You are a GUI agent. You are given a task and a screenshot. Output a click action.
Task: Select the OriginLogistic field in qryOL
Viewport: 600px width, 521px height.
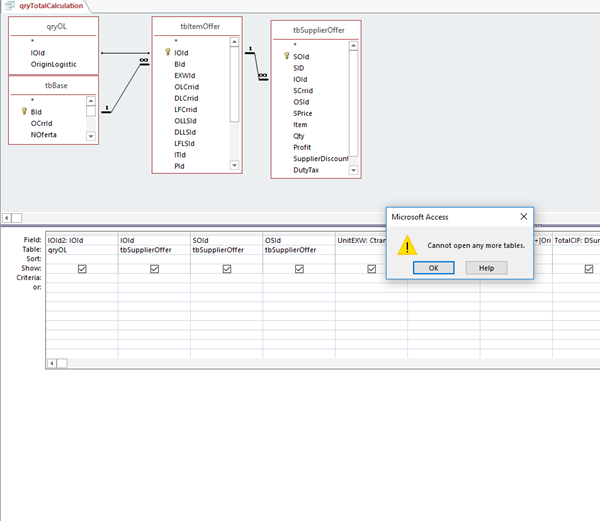tap(55, 64)
